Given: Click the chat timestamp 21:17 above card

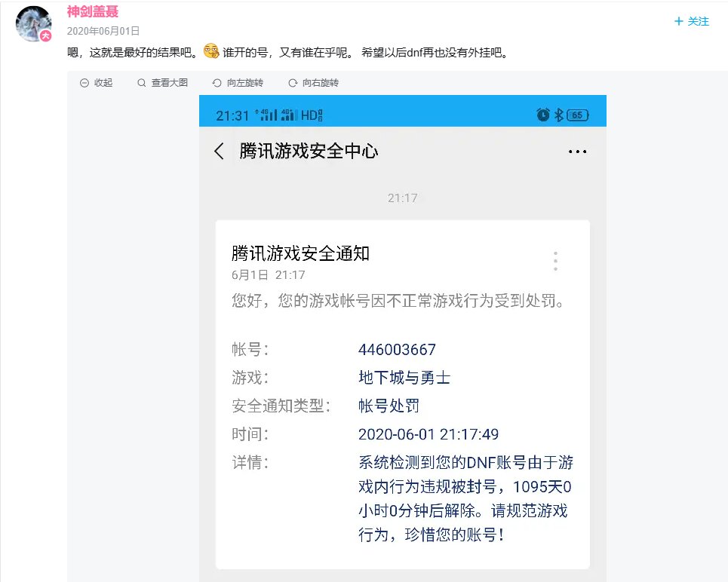Looking at the screenshot, I should click(x=403, y=198).
